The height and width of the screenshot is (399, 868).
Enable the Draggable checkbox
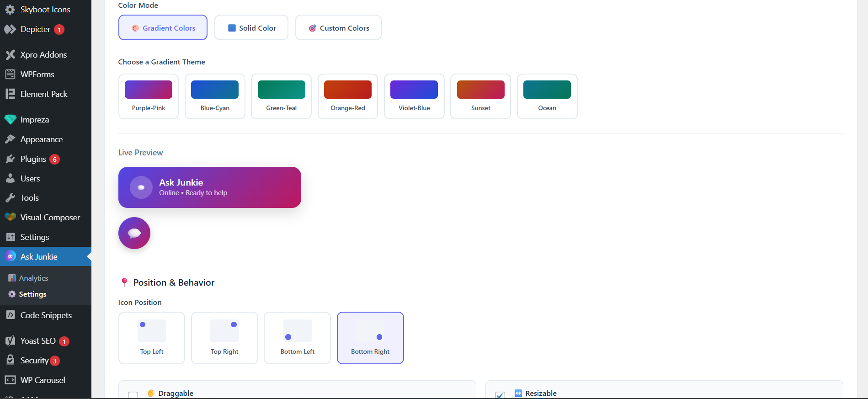(133, 395)
